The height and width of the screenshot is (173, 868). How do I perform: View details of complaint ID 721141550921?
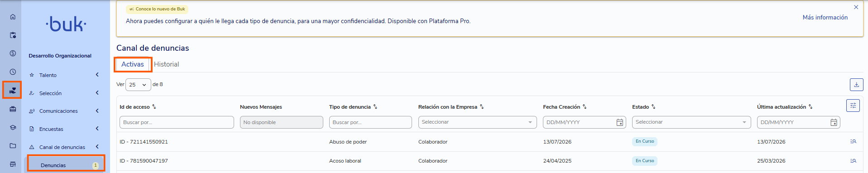pyautogui.click(x=853, y=142)
